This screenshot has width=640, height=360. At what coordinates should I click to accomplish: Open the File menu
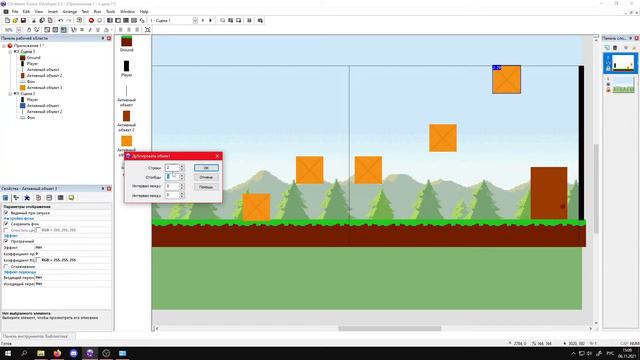tap(15, 12)
